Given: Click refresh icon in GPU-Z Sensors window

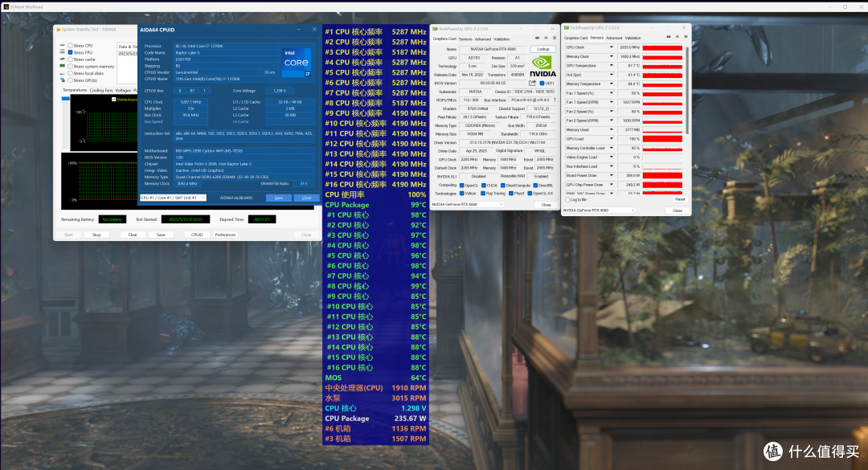Looking at the screenshot, I should tap(677, 37).
